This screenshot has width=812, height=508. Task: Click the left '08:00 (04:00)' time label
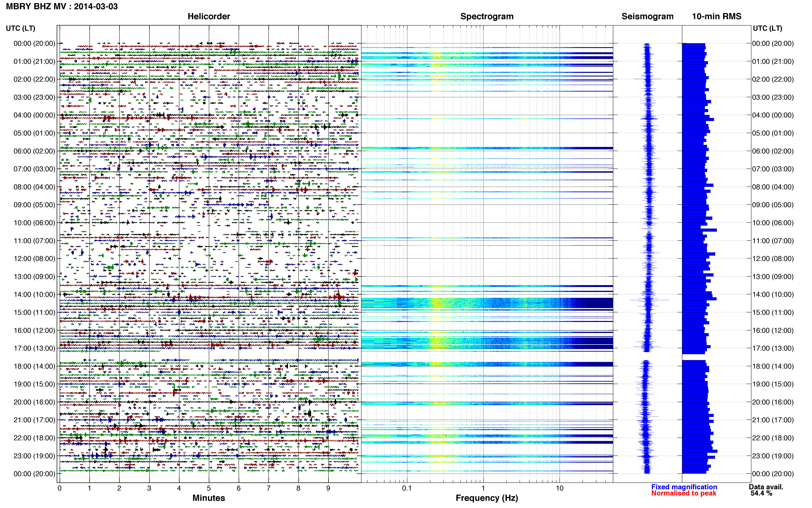coord(34,187)
